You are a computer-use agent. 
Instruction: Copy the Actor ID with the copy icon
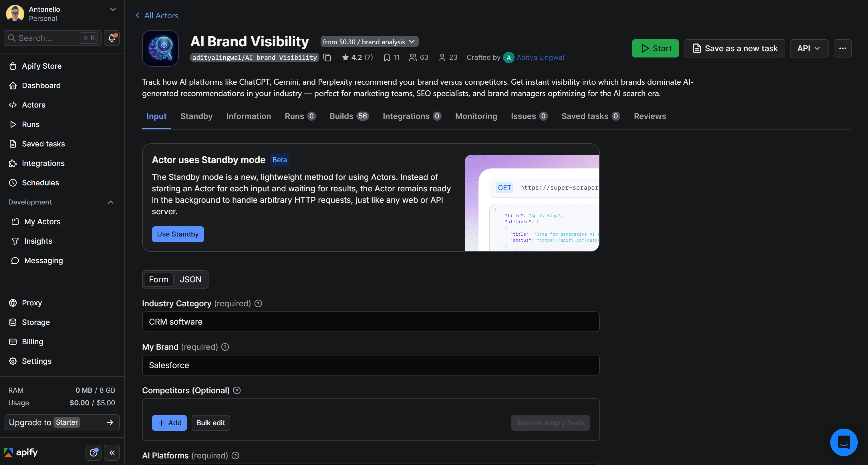click(327, 57)
